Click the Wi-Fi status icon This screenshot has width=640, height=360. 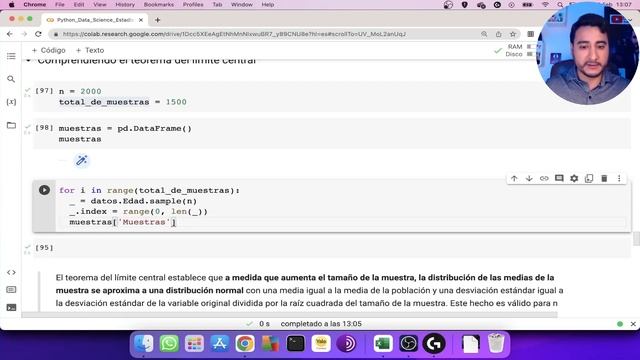545,4
